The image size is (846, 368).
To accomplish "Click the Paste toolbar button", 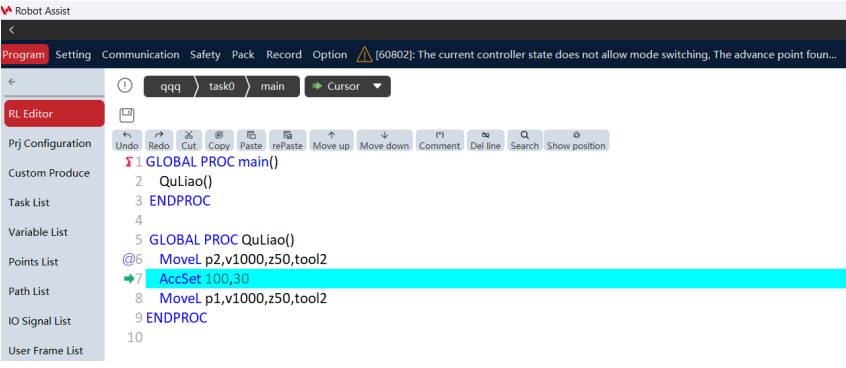I will [x=251, y=140].
